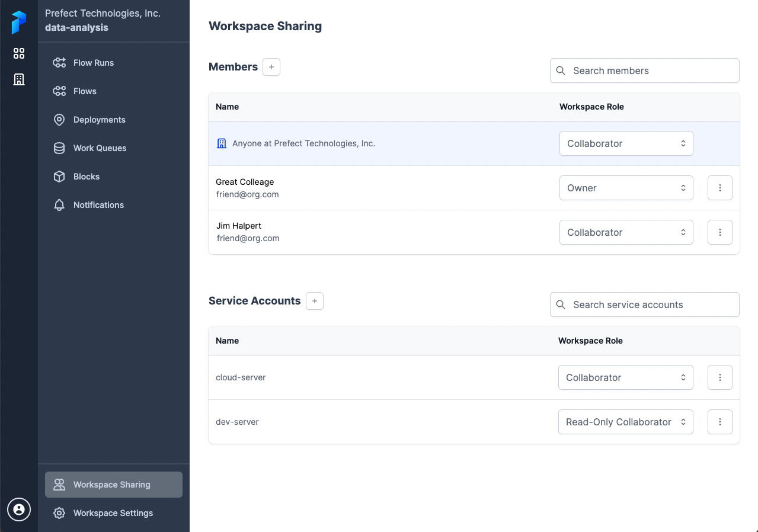The width and height of the screenshot is (758, 532).
Task: Select Work Queues in sidebar
Action: (x=114, y=148)
